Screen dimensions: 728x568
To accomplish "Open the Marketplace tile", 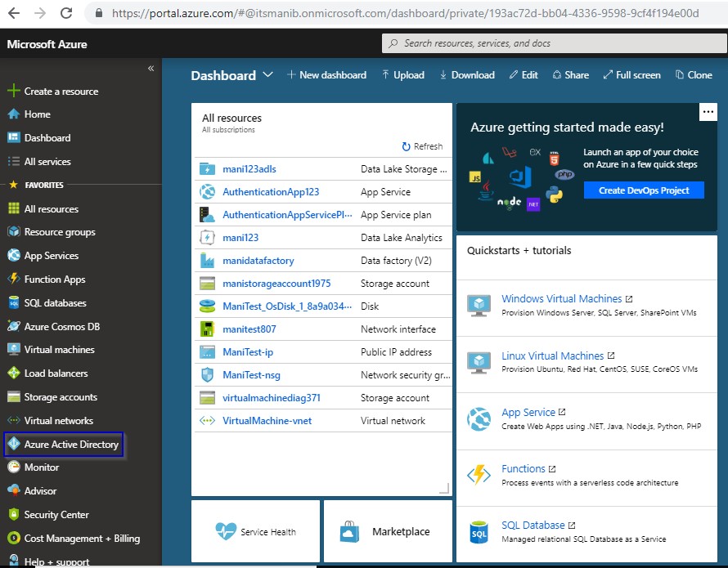I will [x=389, y=531].
